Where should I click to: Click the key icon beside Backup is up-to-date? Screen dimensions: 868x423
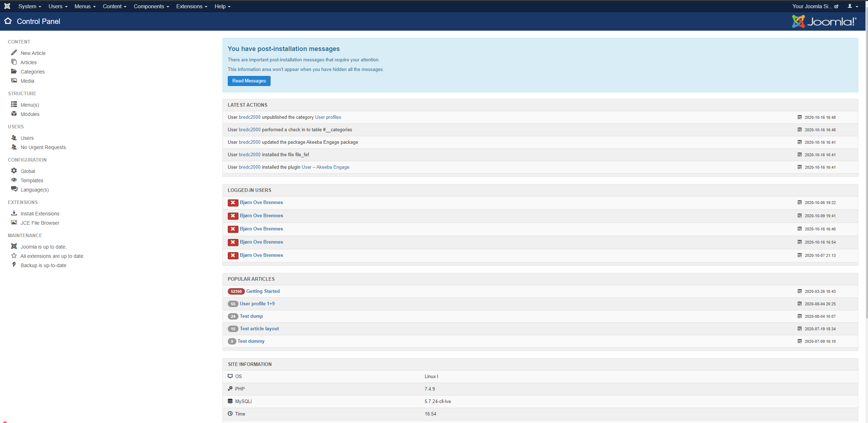[14, 265]
